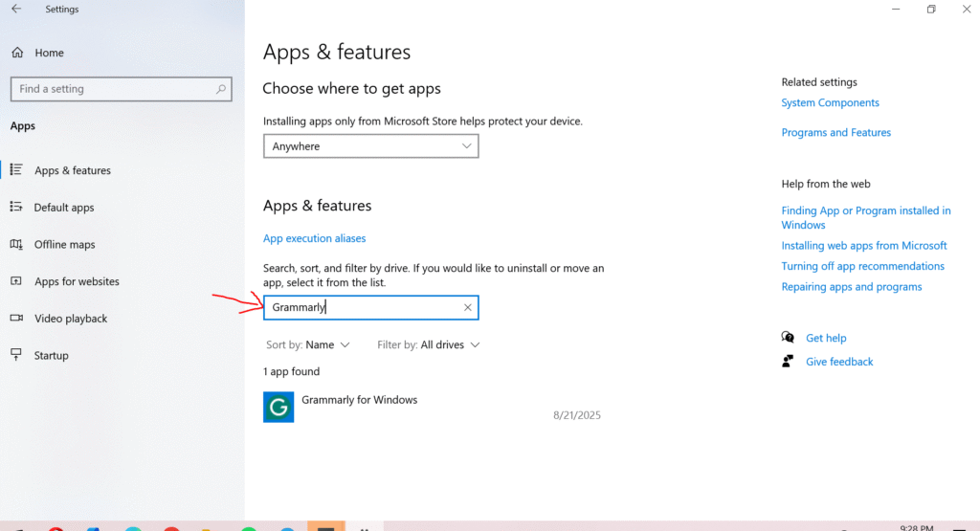Click the Grammarly app icon

pyautogui.click(x=278, y=407)
